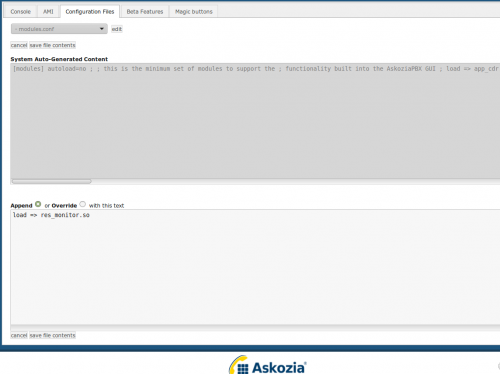
Task: Click the System Auto-Generated Content heading
Action: [x=59, y=59]
